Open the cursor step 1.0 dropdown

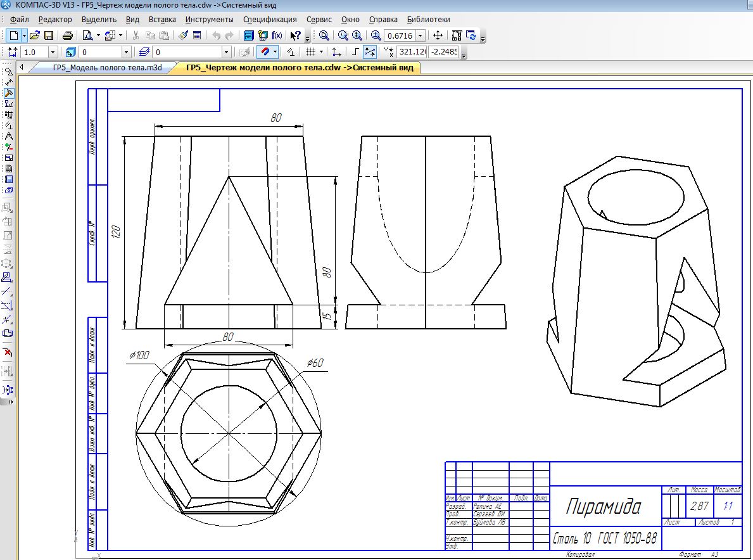pos(53,52)
